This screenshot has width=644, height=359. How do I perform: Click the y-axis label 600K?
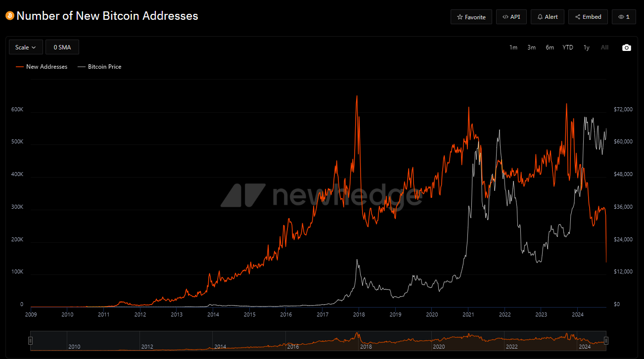click(x=17, y=109)
